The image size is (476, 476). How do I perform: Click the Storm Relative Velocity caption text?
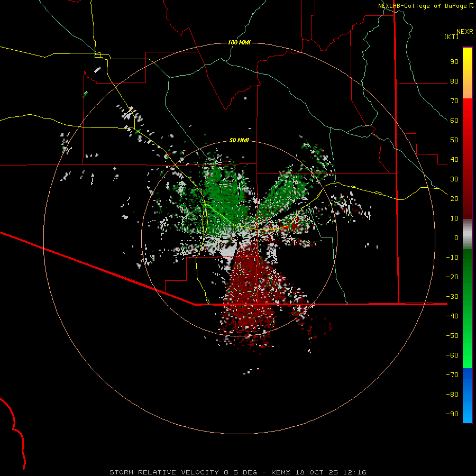(x=237, y=472)
